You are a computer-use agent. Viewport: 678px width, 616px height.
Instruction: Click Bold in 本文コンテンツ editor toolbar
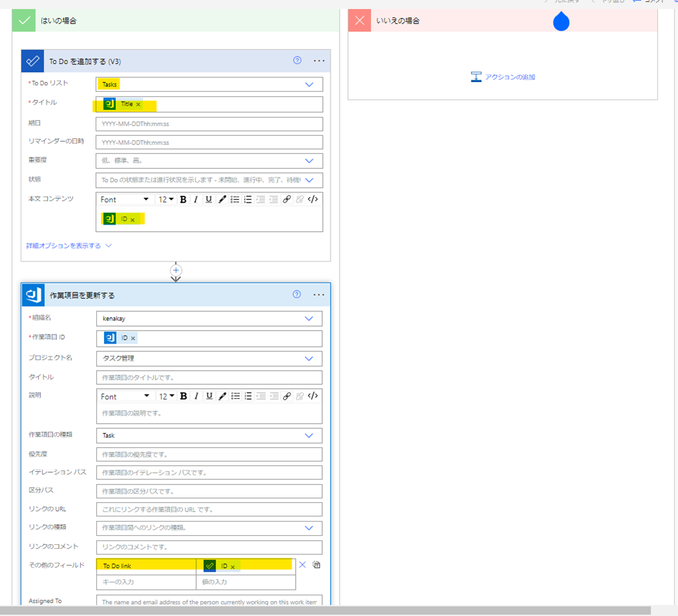(x=183, y=199)
